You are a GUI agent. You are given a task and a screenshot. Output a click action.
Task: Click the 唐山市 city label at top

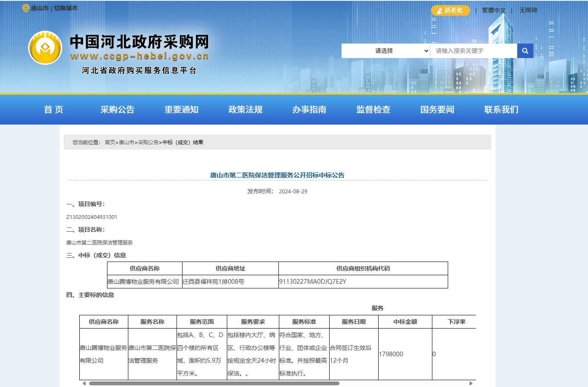click(40, 8)
